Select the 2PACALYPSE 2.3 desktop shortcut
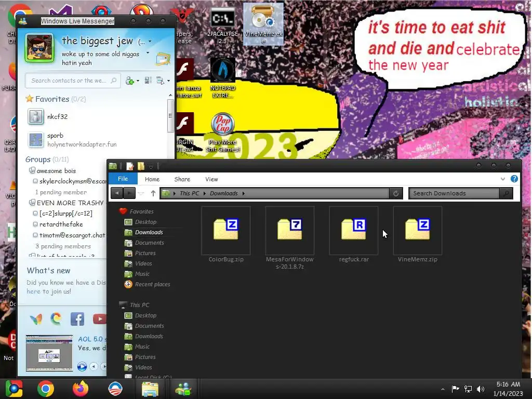532x399 pixels. (x=222, y=26)
